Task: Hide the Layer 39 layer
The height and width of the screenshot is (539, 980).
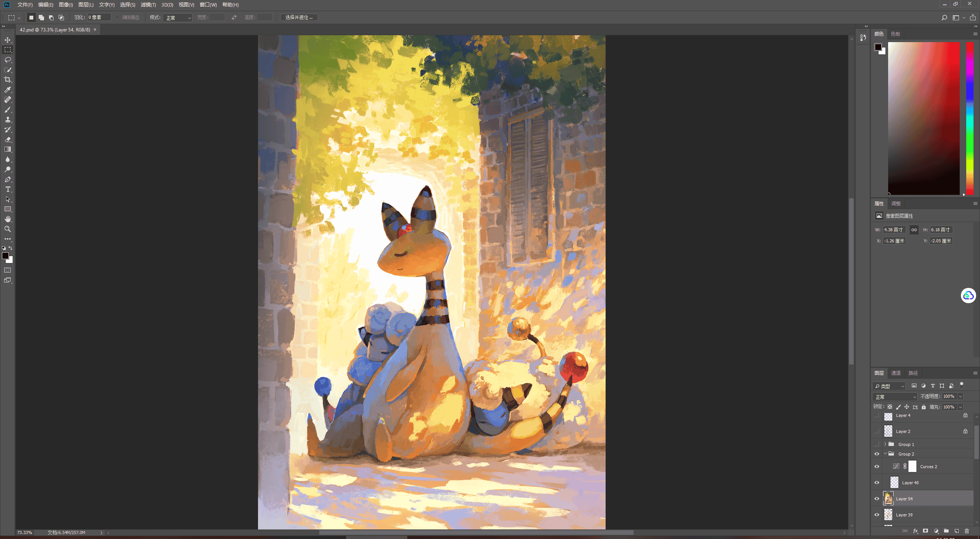Action: tap(877, 515)
